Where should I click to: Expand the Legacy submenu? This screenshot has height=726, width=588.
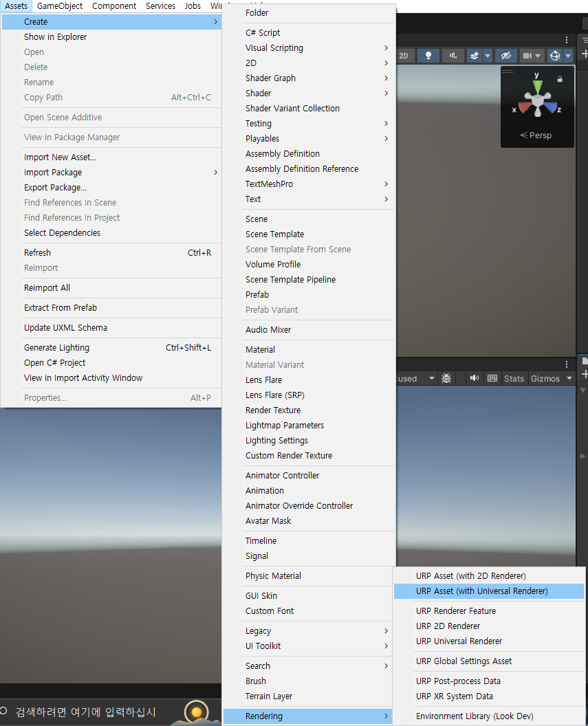click(309, 631)
